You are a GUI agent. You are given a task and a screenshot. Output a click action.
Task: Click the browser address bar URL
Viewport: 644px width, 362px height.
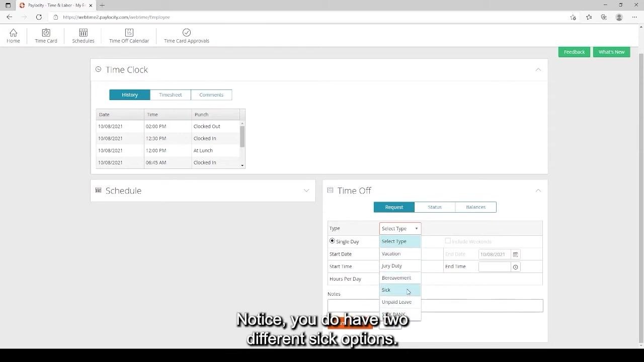116,17
